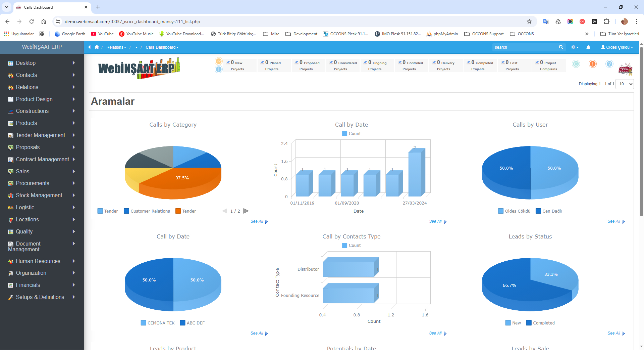Click the blue info circle icon

point(219,70)
